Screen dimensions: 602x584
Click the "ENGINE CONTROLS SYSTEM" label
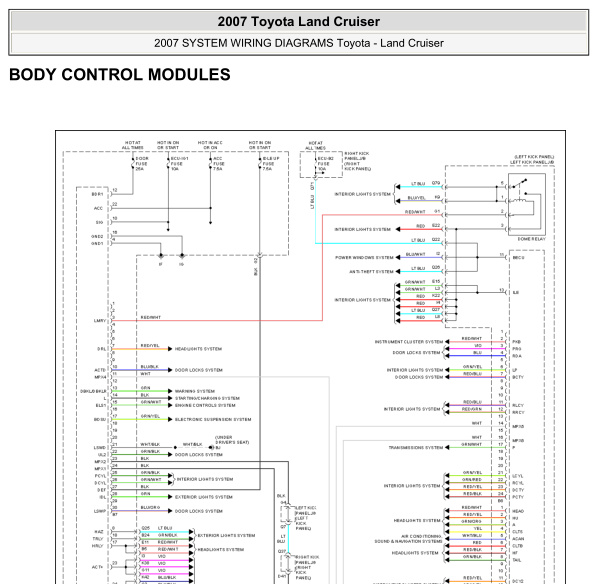[205, 405]
